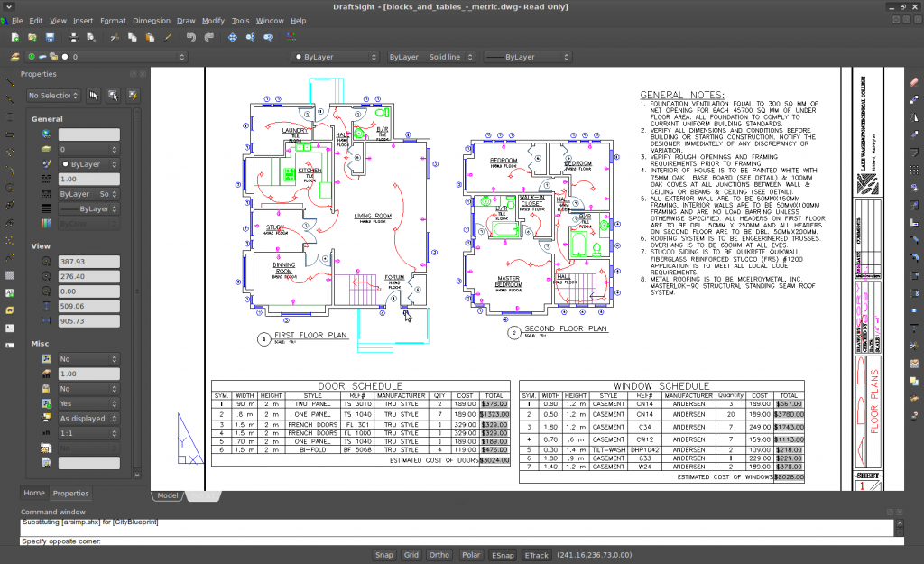Select the Eraser tool in the right toolbar
The width and height of the screenshot is (924, 564).
[914, 82]
